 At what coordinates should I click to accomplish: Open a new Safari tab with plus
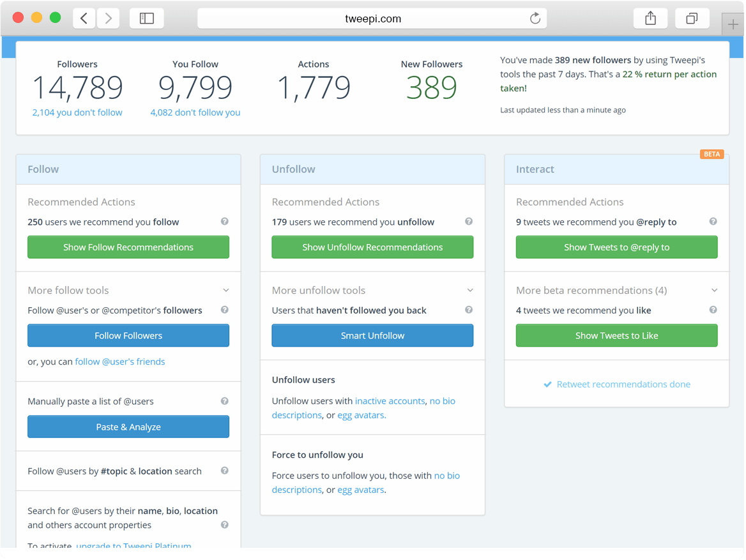click(x=732, y=24)
